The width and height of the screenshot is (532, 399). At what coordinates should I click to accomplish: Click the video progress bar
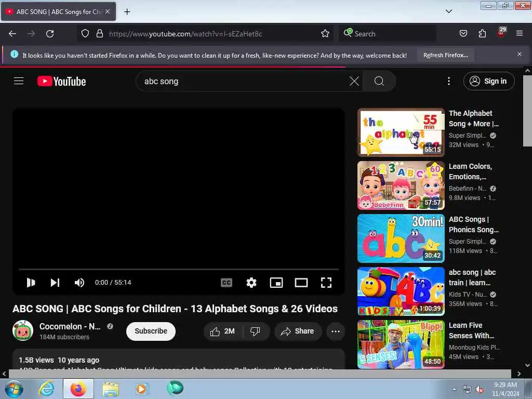click(x=179, y=269)
